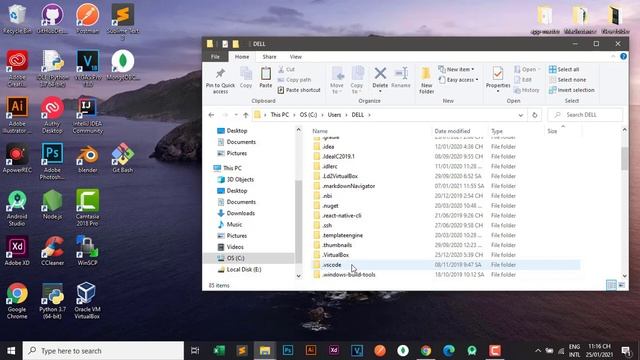Screen dimensions: 640x360
Task: Open Git Bash desktop shortcut
Action: coord(123,158)
